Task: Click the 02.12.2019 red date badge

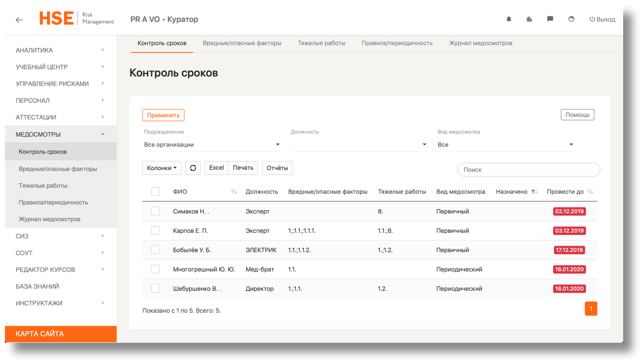Action: point(569,211)
